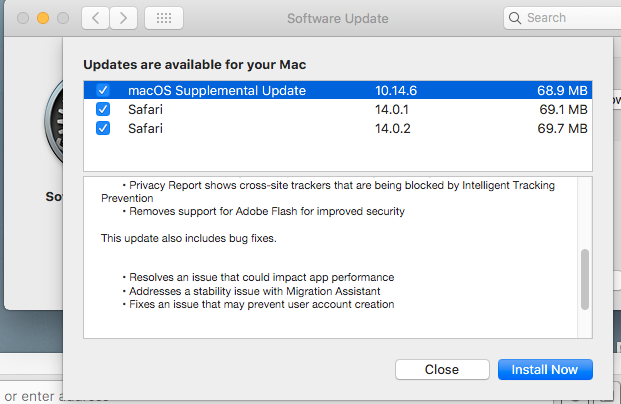Click the yellow minimize window button
621x404 pixels.
(x=42, y=19)
